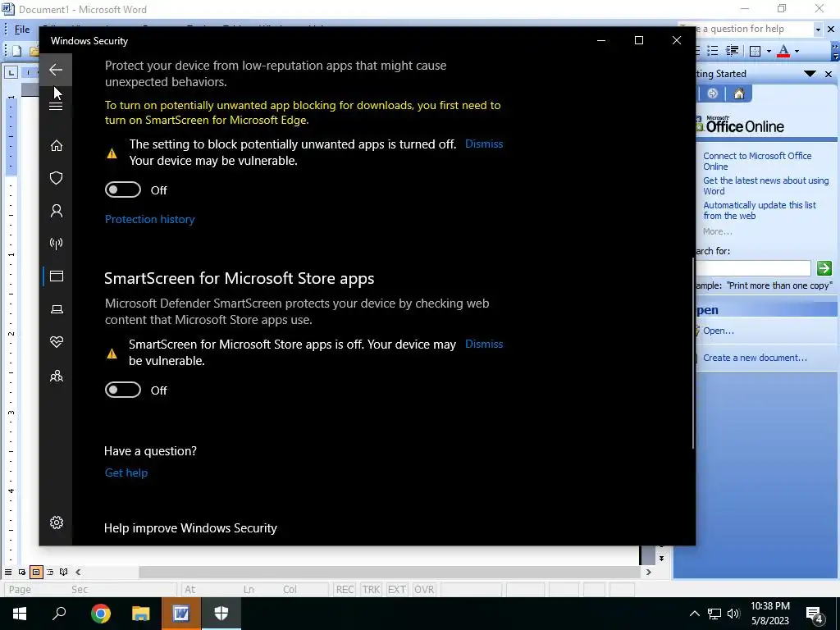Click the forward arrow in the Getting Started pane
This screenshot has width=840, height=630.
[713, 94]
